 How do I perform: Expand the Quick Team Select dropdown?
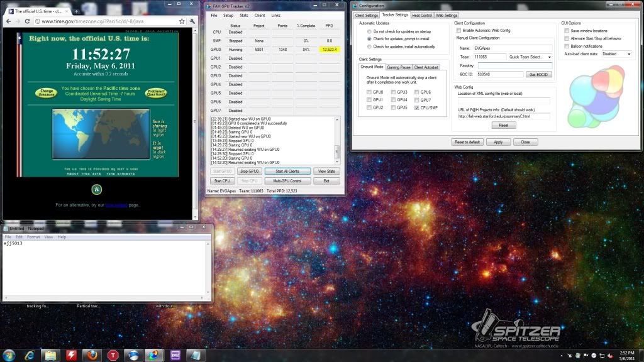(530, 57)
